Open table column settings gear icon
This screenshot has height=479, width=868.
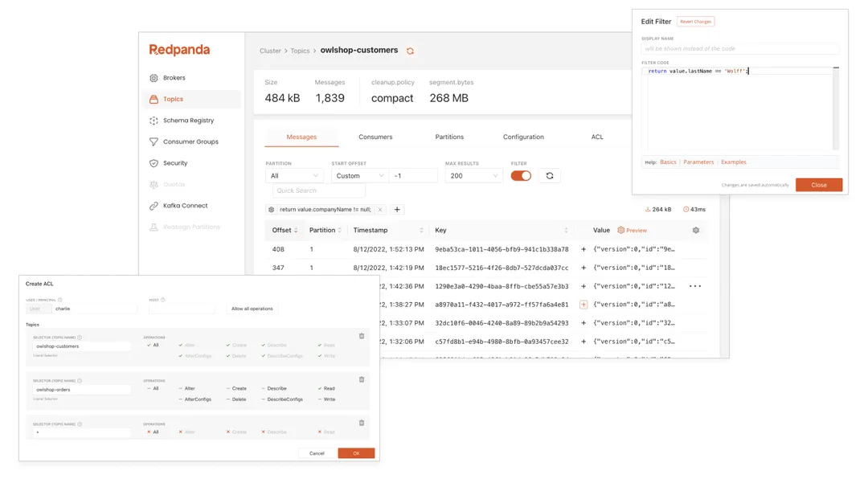tap(696, 231)
